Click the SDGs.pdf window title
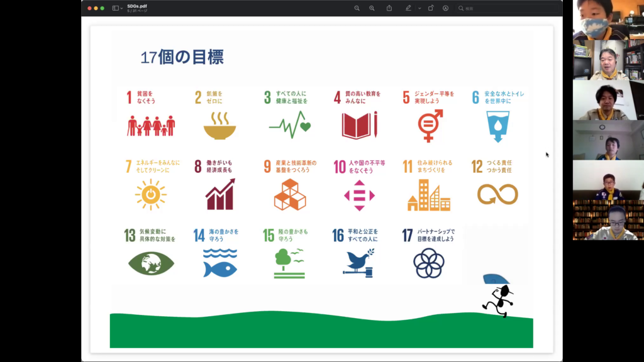 click(x=136, y=6)
